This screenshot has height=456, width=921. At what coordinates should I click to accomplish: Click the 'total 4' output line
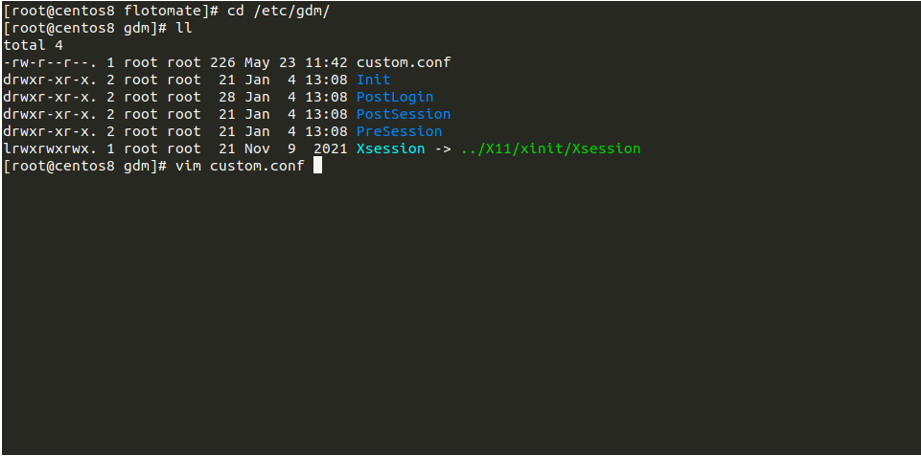coord(33,45)
